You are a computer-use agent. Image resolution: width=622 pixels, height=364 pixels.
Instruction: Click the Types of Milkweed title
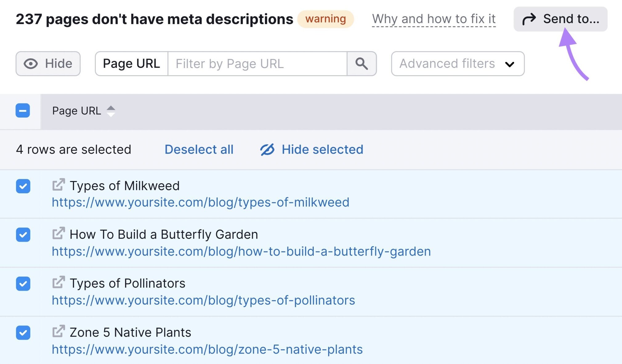click(x=125, y=186)
